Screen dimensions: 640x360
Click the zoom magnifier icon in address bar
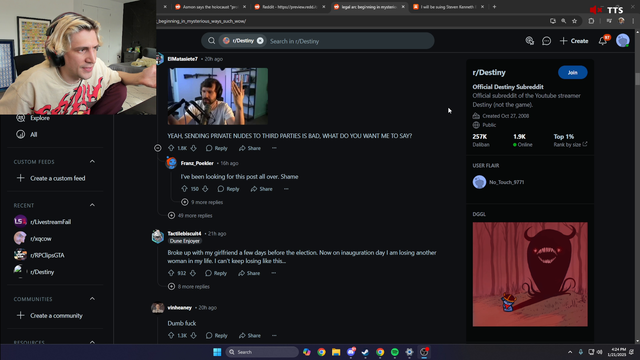564,21
